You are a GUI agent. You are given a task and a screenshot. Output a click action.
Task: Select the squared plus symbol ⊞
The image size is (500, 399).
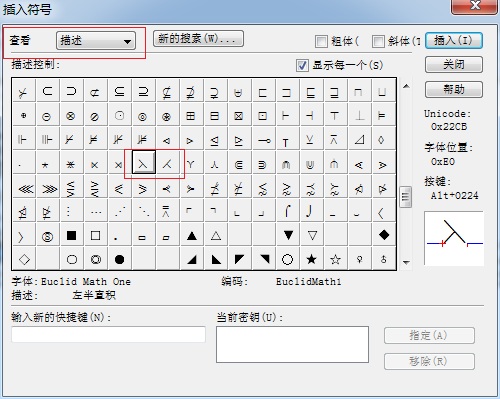point(190,116)
